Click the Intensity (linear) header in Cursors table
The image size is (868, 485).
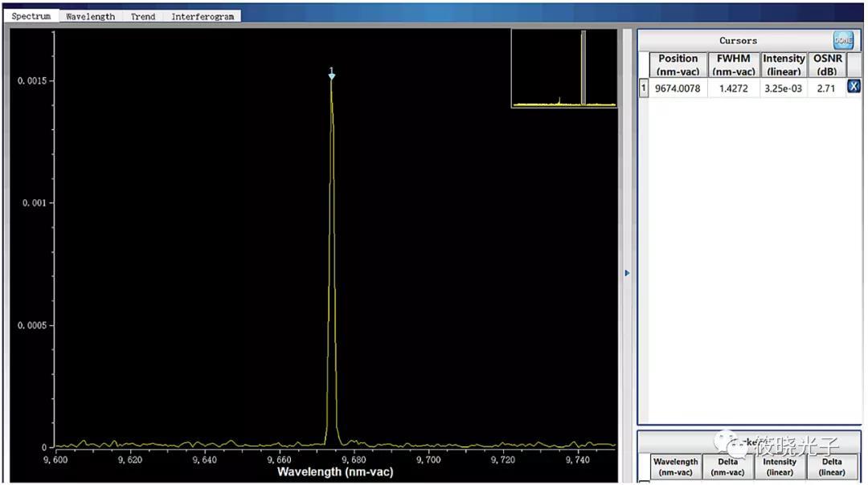click(784, 64)
